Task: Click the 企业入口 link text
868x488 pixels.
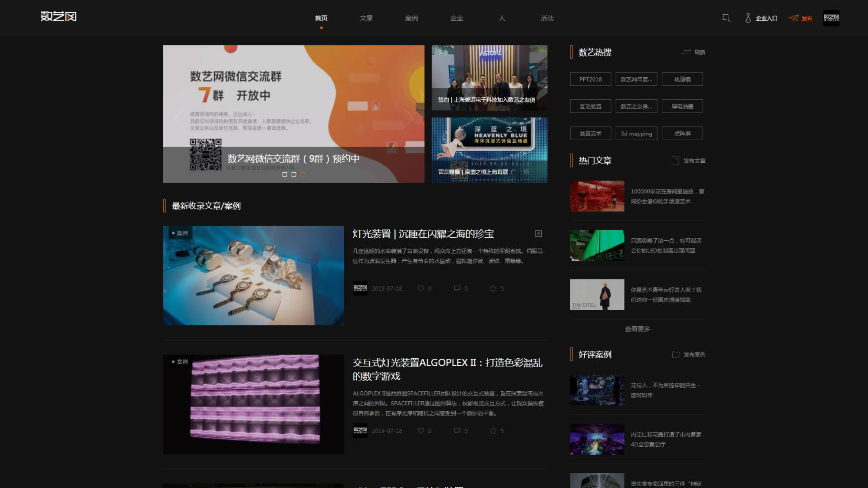Action: [766, 18]
